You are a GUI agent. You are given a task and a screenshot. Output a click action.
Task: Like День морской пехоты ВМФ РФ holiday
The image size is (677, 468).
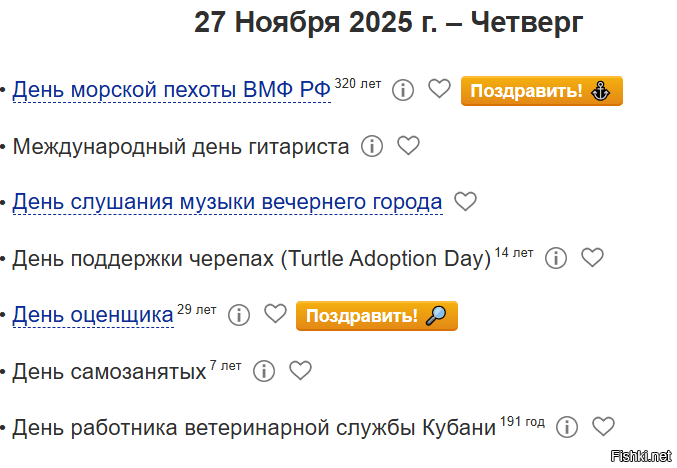[439, 89]
